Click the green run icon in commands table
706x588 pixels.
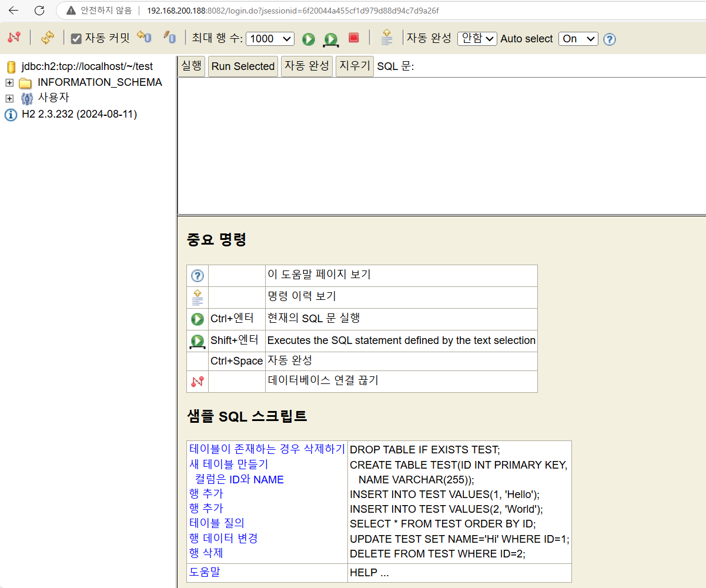[198, 319]
